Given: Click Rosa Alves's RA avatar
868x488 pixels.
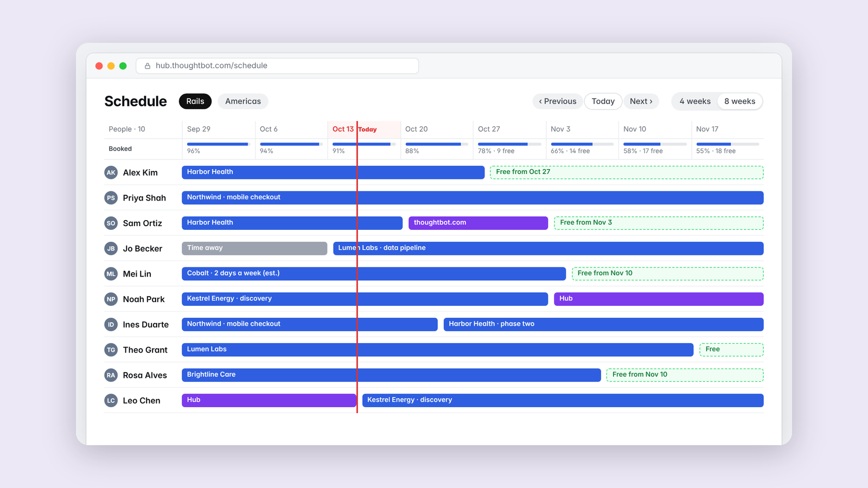Looking at the screenshot, I should point(111,375).
